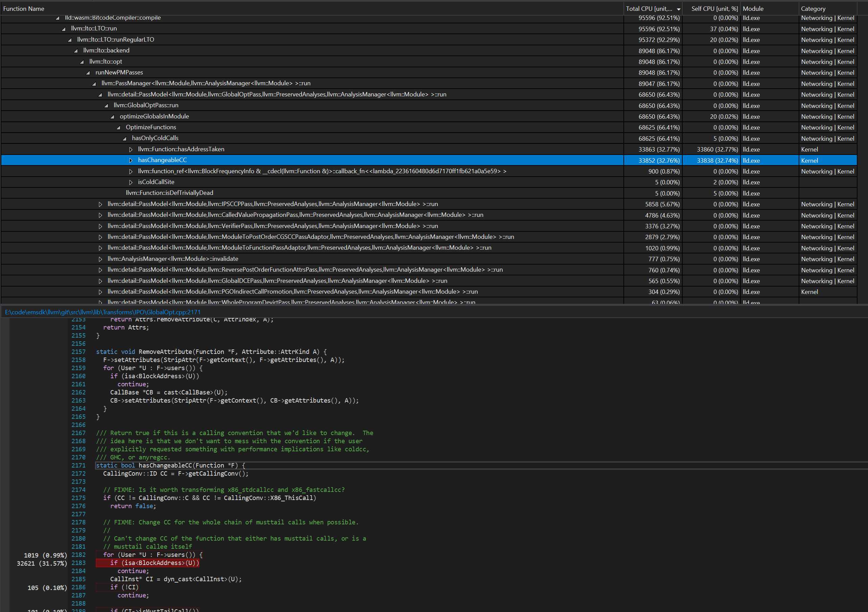Click the Module column header
The image size is (868, 612).
753,8
